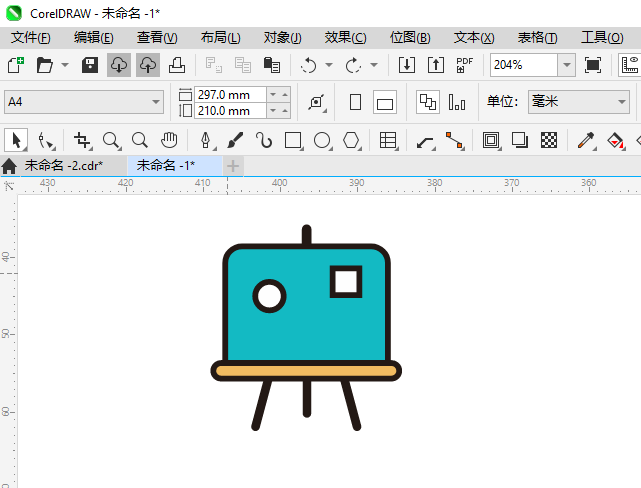Save the document with the floppy icon
Image resolution: width=641 pixels, height=488 pixels.
(90, 65)
